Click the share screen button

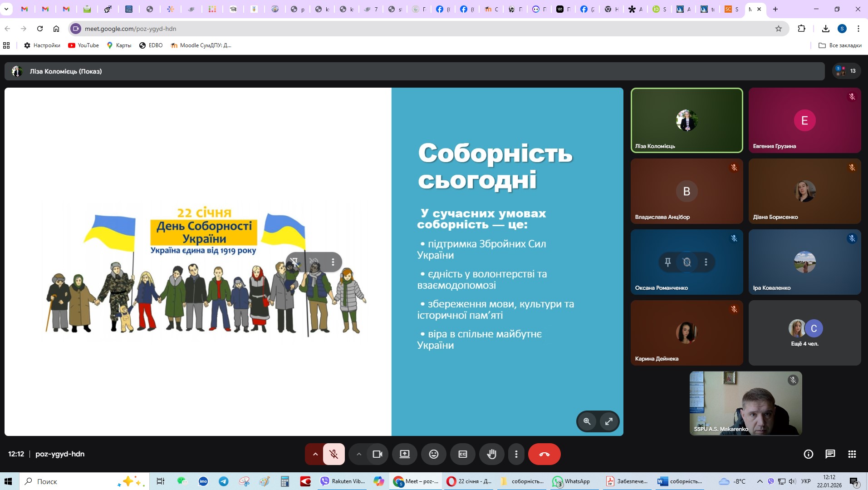(x=404, y=454)
